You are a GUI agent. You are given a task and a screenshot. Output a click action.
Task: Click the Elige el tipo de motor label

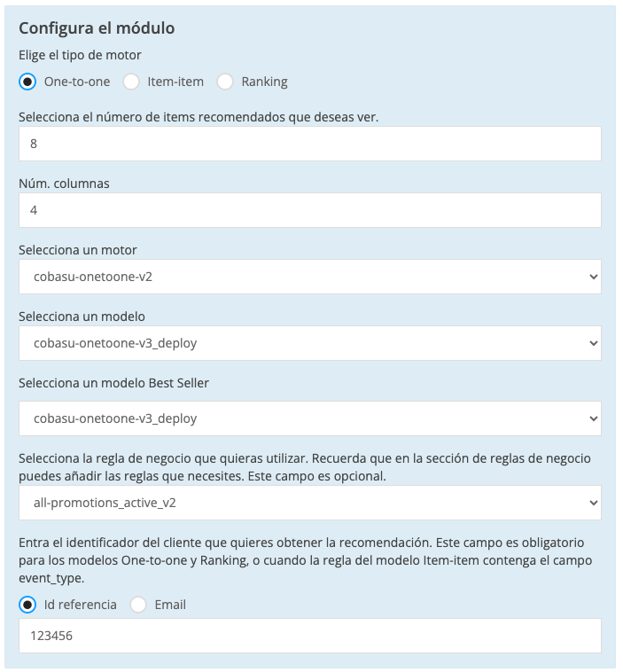click(x=80, y=55)
